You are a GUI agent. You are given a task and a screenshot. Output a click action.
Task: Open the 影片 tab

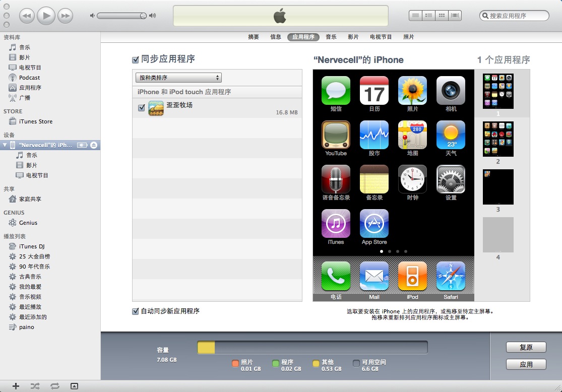click(x=353, y=37)
